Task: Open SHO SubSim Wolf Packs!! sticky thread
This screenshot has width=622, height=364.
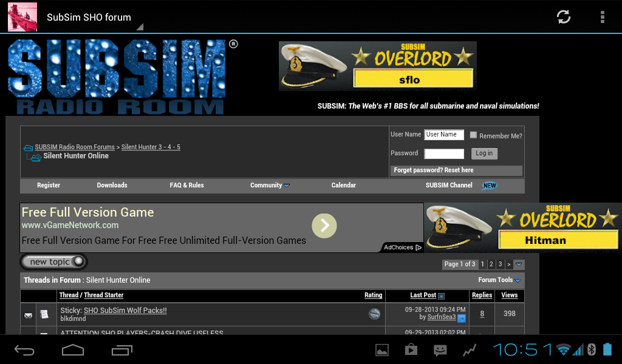Action: coord(125,310)
